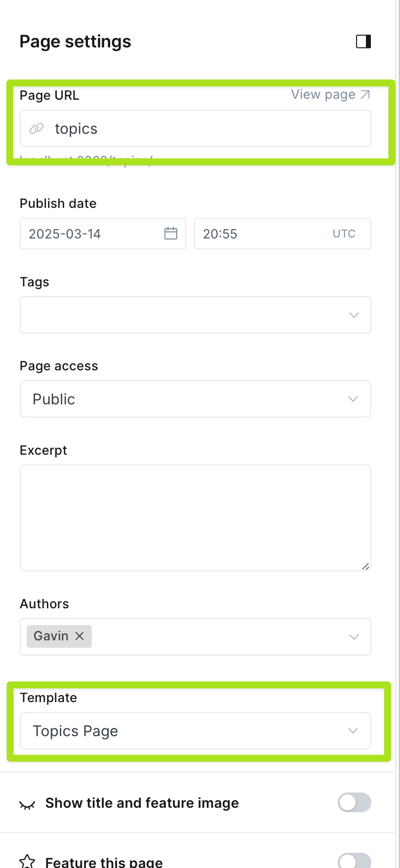400x868 pixels.
Task: Open the Template Topics Page dropdown
Action: click(195, 731)
